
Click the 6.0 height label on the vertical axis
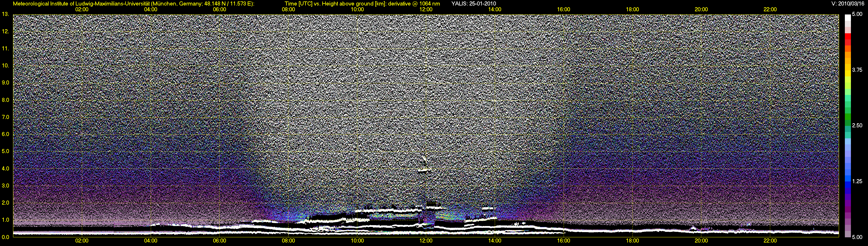pyautogui.click(x=5, y=134)
